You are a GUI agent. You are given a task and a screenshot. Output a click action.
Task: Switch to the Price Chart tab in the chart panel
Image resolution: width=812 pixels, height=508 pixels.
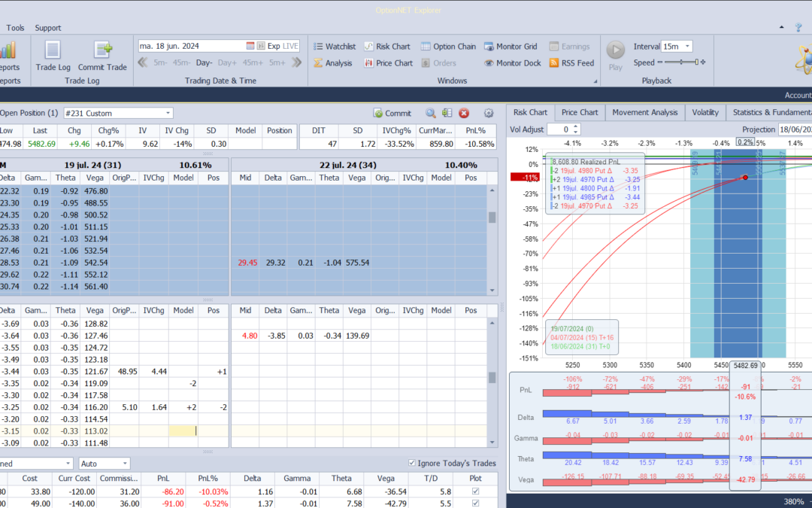coord(580,112)
